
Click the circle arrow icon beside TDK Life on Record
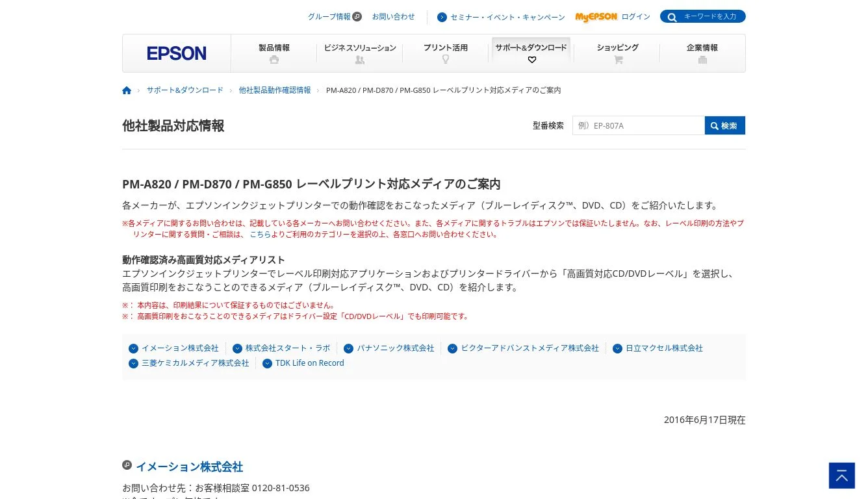[x=267, y=364]
